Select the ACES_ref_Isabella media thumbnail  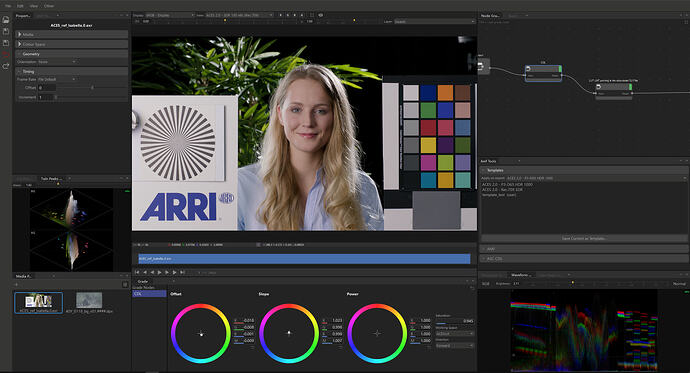[x=38, y=303]
